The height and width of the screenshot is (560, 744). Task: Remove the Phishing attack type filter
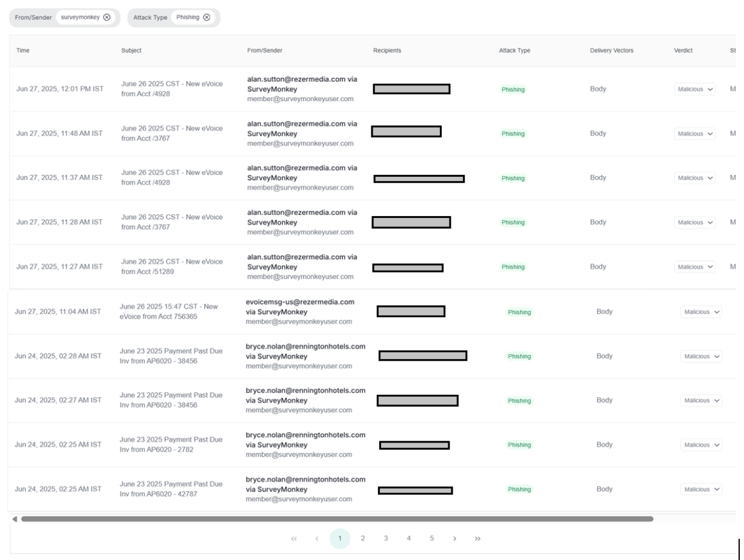pos(207,18)
